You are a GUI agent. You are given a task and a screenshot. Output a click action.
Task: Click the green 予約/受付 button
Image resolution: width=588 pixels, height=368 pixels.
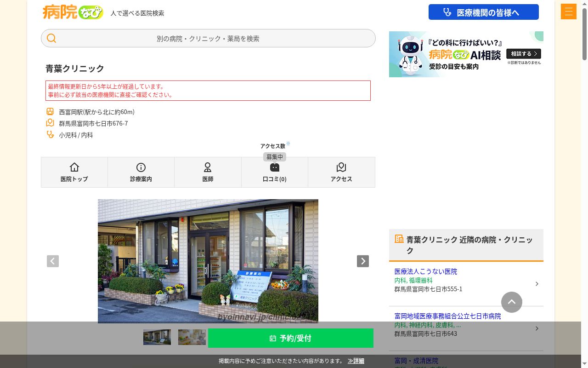point(291,338)
